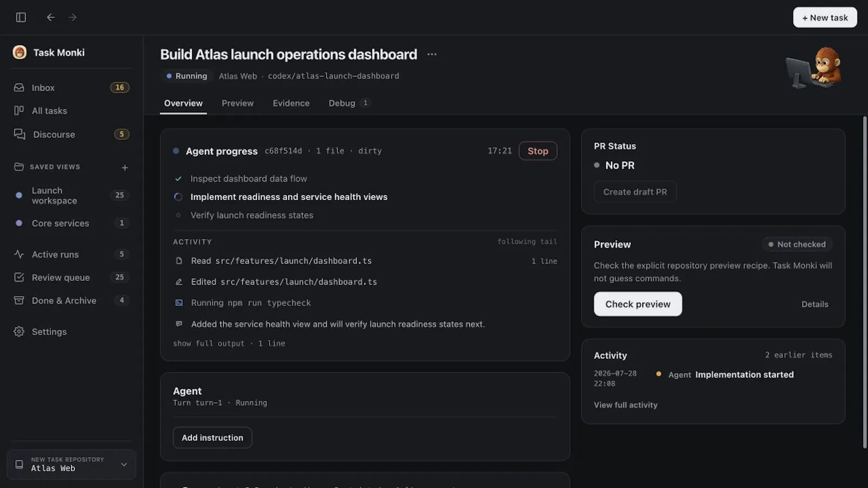Screen dimensions: 868x488
Task: Click the spinner for Implement readiness step
Action: tap(178, 197)
